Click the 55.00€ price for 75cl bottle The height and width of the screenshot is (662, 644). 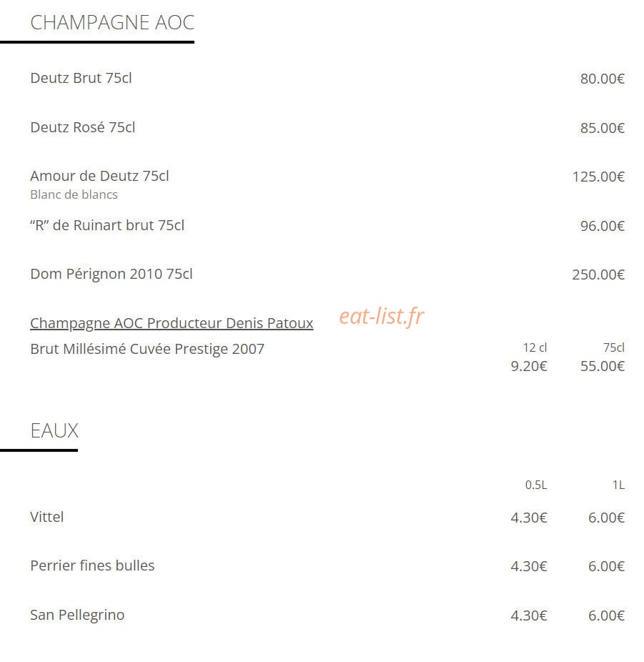[x=603, y=367]
